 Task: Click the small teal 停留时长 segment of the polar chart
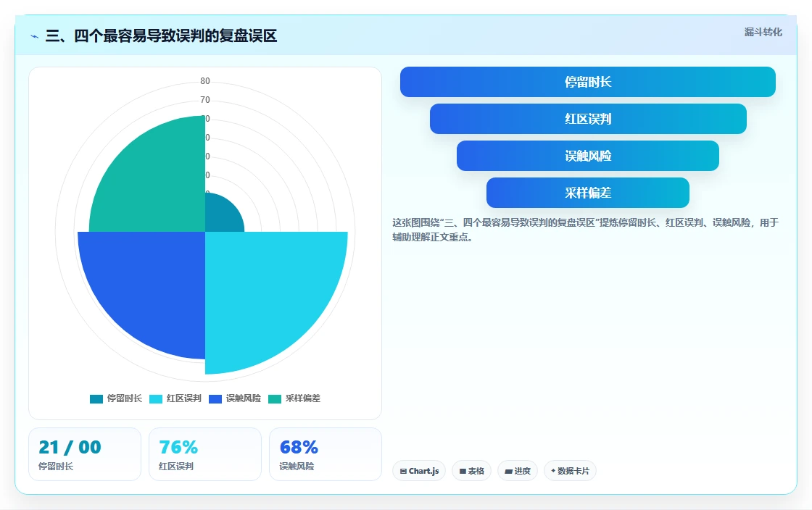click(x=220, y=217)
